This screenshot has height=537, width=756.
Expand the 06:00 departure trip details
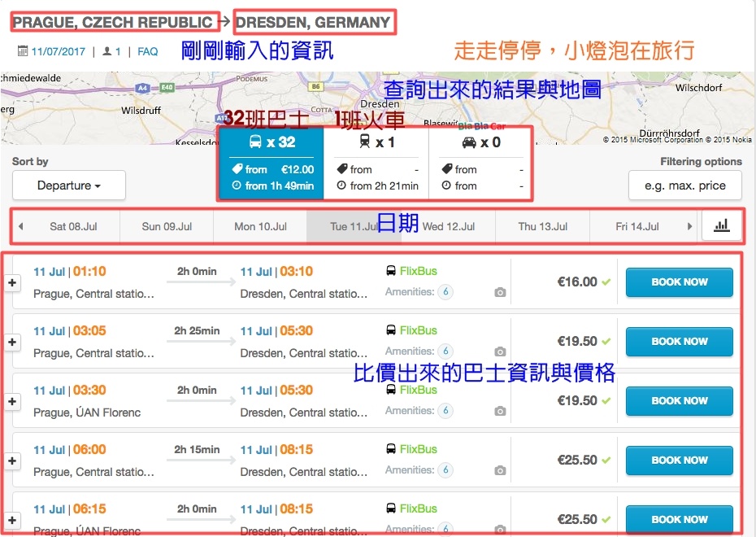[12, 461]
